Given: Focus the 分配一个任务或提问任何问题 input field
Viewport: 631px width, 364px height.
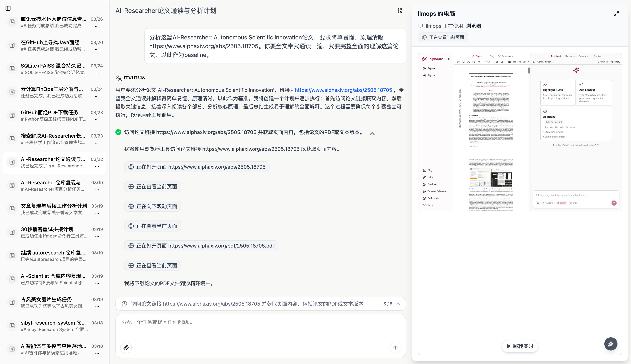Looking at the screenshot, I should click(x=261, y=322).
